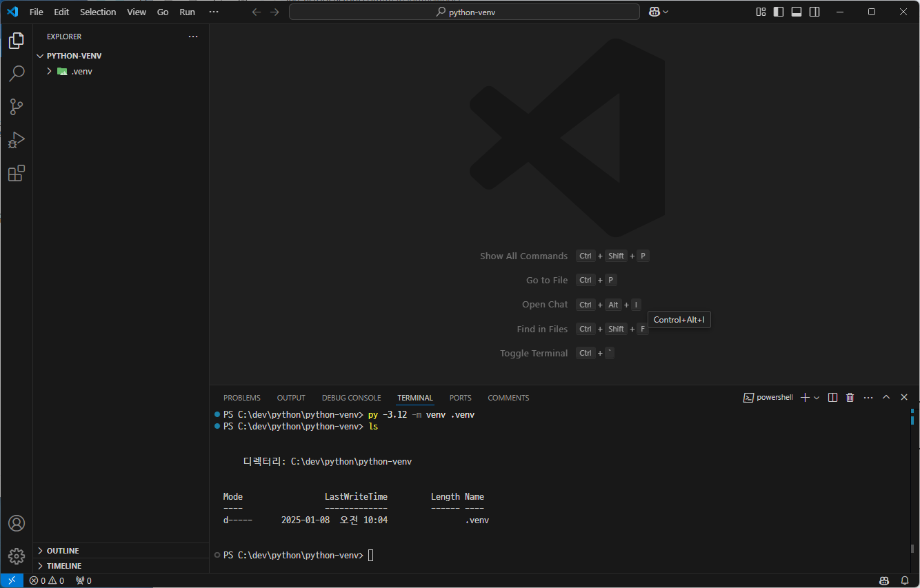The width and height of the screenshot is (920, 588).
Task: Open the remote window button in status bar
Action: 12,580
